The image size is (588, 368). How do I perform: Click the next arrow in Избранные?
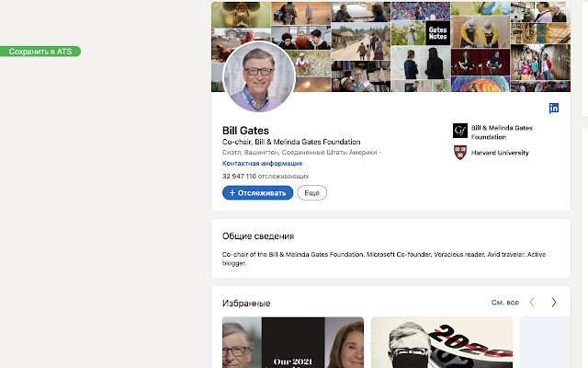click(x=554, y=302)
